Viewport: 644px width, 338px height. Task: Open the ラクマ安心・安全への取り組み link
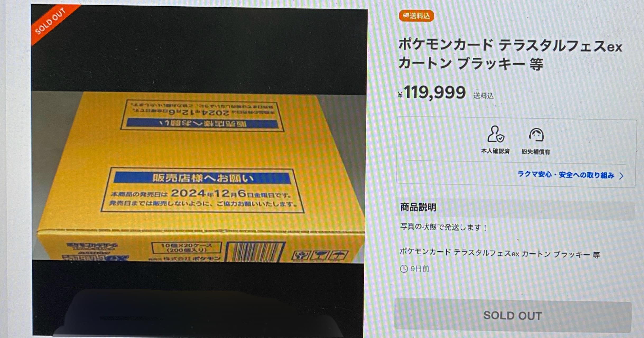566,175
